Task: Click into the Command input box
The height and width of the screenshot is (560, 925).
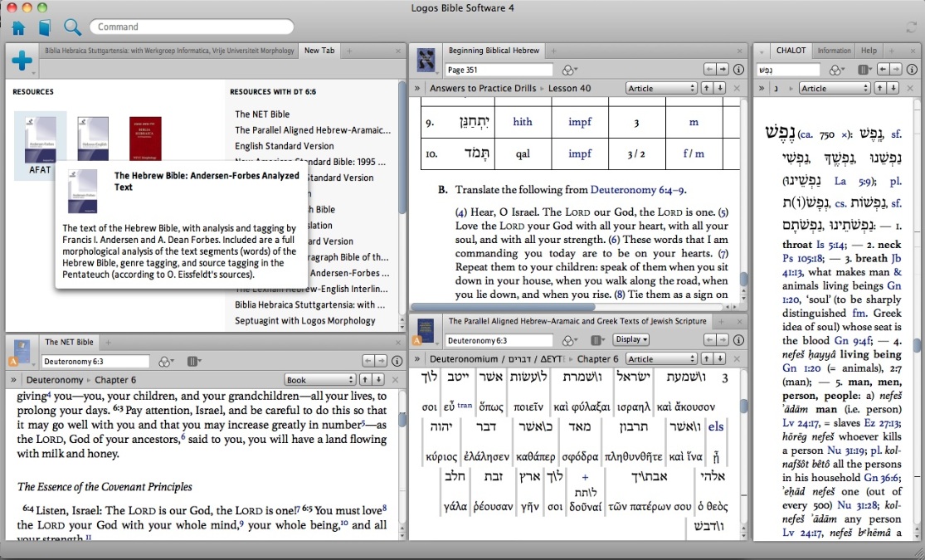Action: pos(191,27)
